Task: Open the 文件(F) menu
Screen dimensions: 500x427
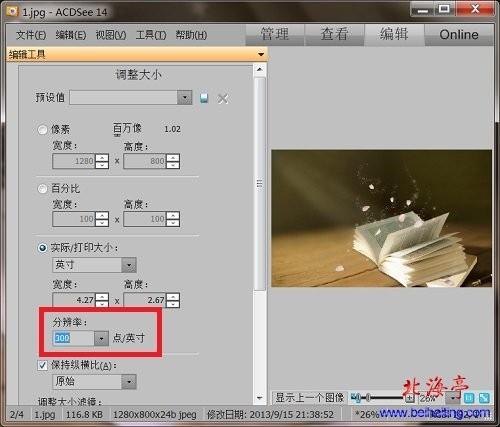Action: click(x=31, y=35)
